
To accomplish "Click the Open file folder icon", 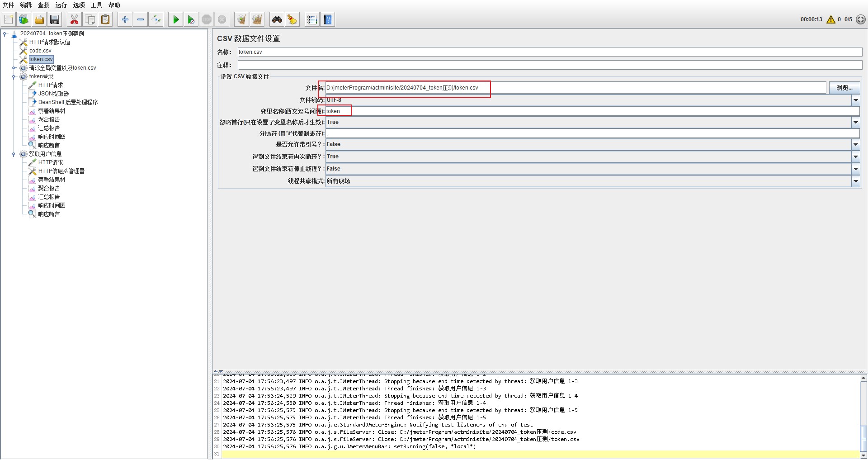I will click(x=39, y=19).
